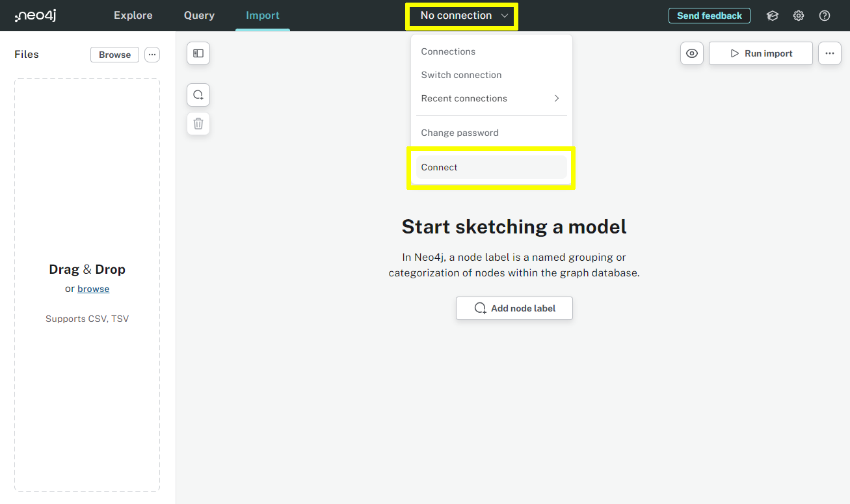Select Switch connection from the menu
The height and width of the screenshot is (504, 850).
(x=460, y=75)
